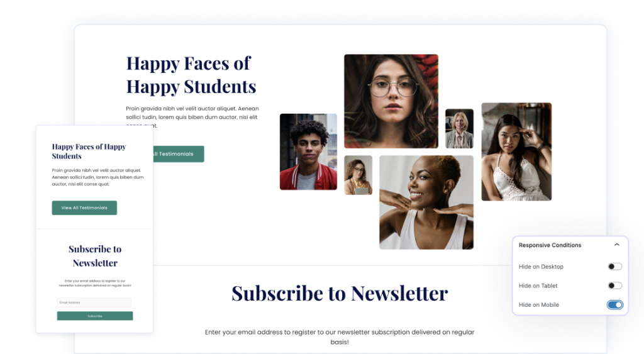644x354 pixels.
Task: Click the Hide on Mobile label
Action: (x=538, y=305)
